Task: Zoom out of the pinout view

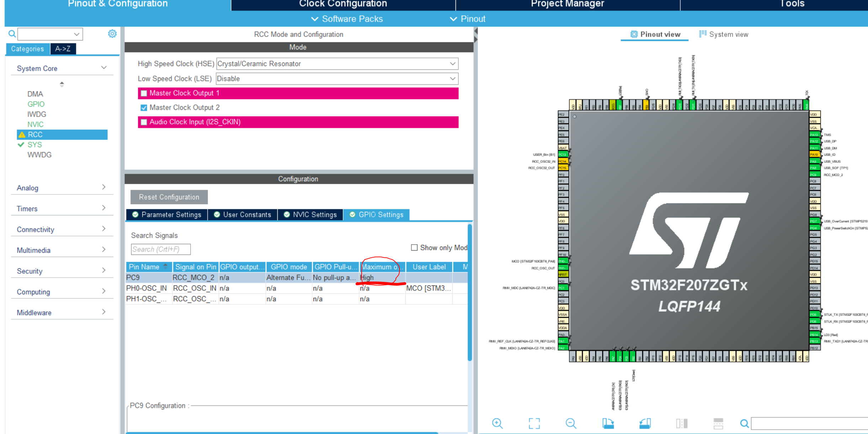Action: (571, 423)
